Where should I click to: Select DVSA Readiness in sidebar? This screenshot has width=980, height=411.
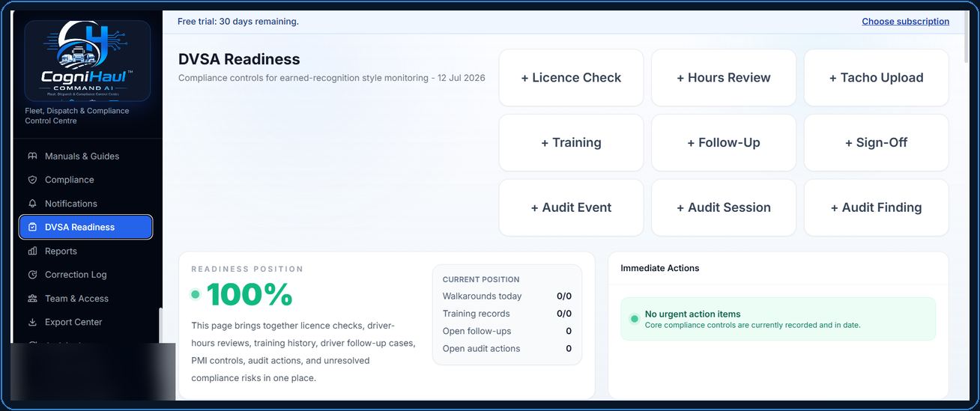(86, 227)
